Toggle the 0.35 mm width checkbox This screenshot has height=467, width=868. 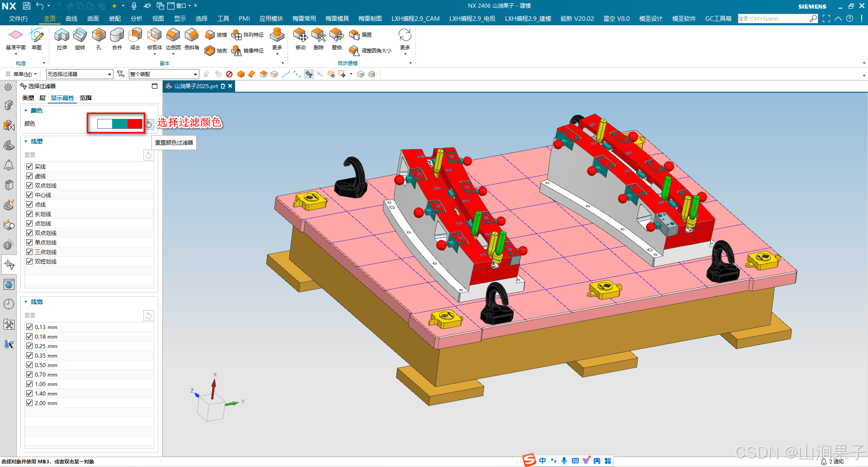click(29, 355)
